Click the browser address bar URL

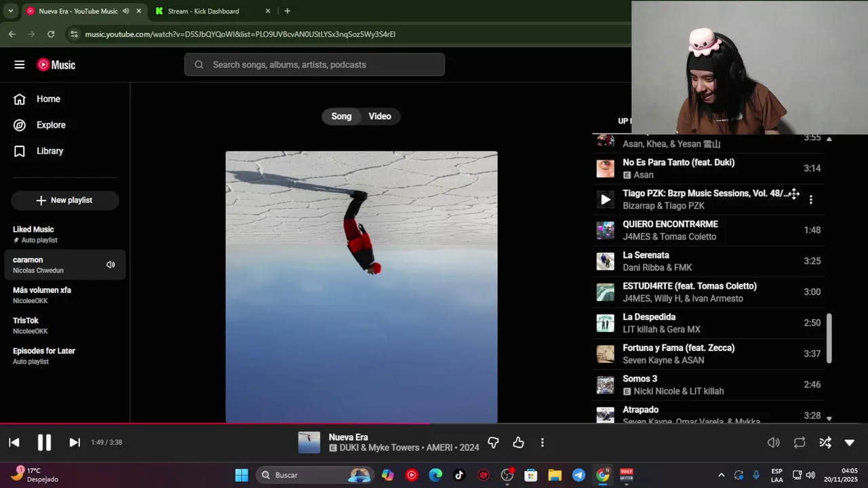[240, 34]
